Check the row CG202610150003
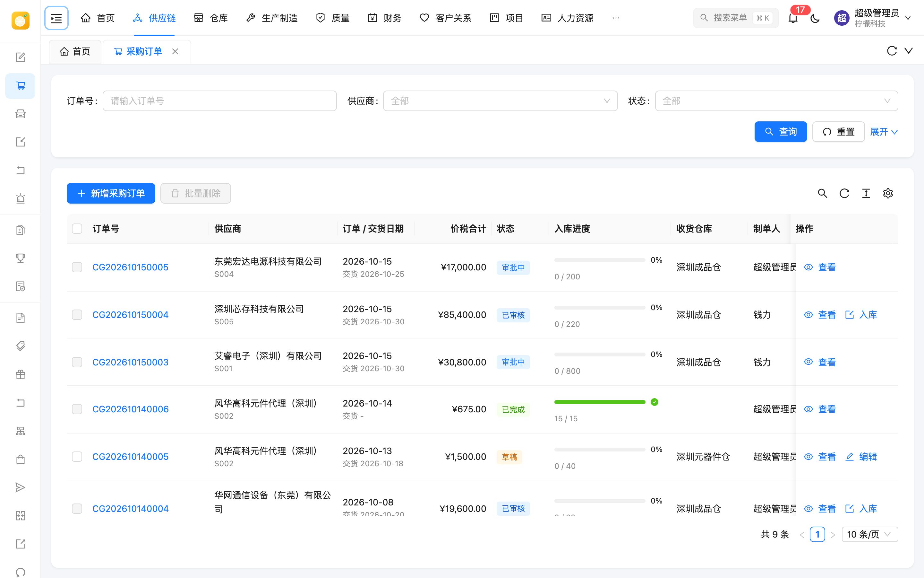Image resolution: width=924 pixels, height=578 pixels. [x=77, y=362]
